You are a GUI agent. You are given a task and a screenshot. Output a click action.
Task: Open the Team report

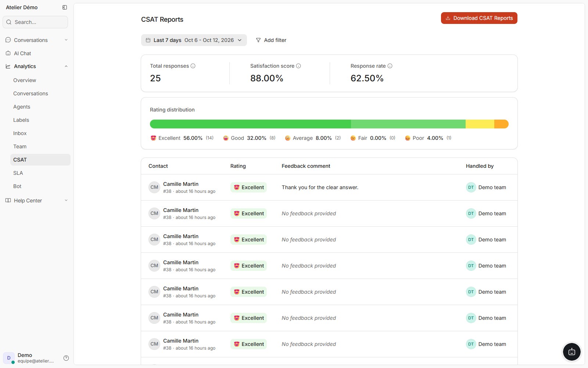[x=40, y=146]
